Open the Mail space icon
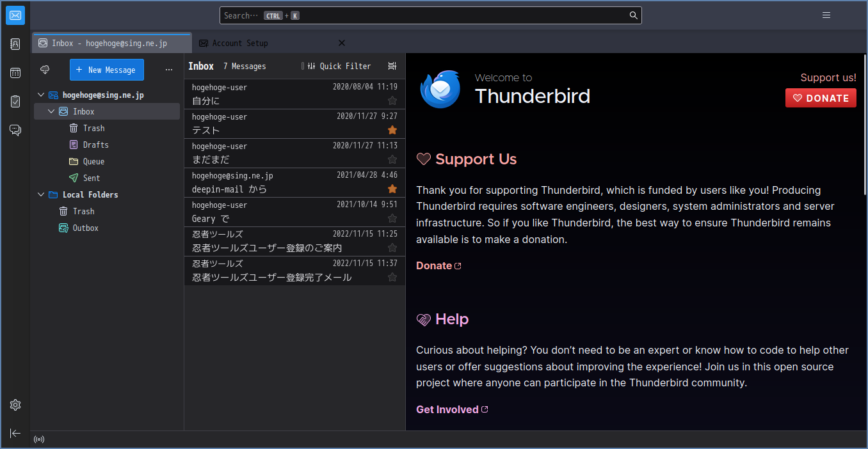The image size is (868, 449). point(15,15)
